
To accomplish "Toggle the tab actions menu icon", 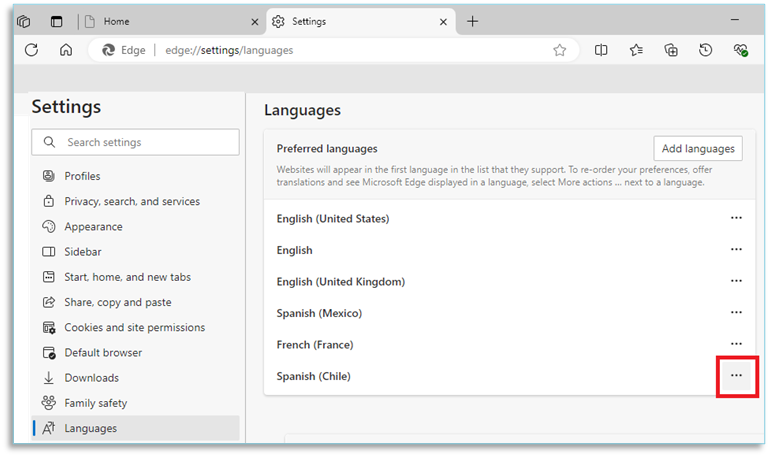I will [x=56, y=22].
